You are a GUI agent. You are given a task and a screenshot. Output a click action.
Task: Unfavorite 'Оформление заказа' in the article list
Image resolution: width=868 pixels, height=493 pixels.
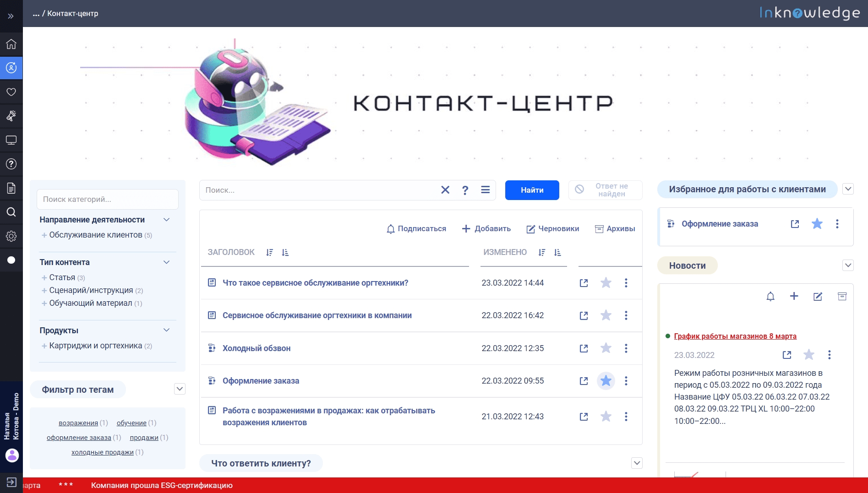pos(606,381)
